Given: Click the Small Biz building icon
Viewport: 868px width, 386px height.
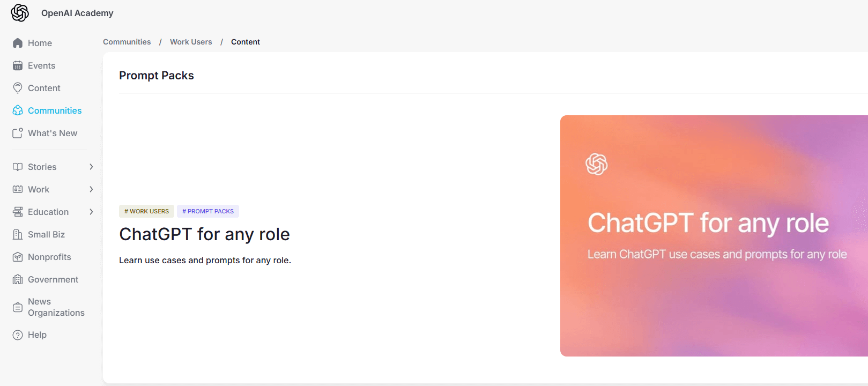Looking at the screenshot, I should [18, 234].
